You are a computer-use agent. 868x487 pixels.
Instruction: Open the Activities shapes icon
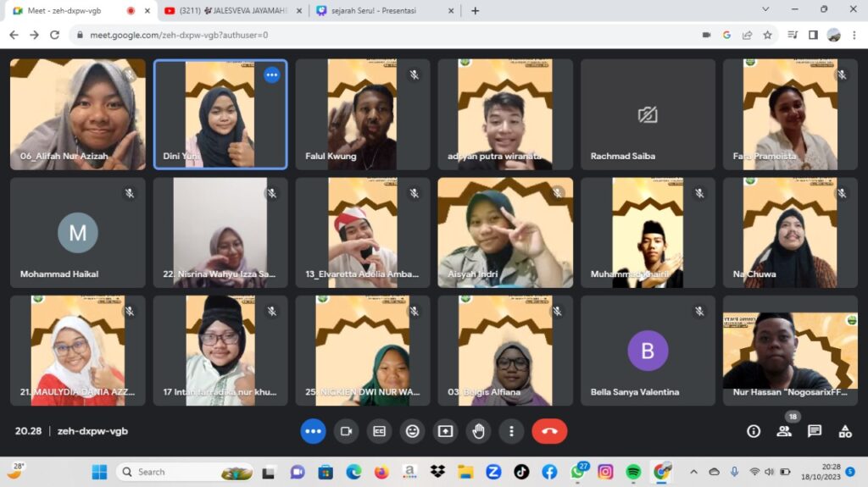(x=845, y=431)
